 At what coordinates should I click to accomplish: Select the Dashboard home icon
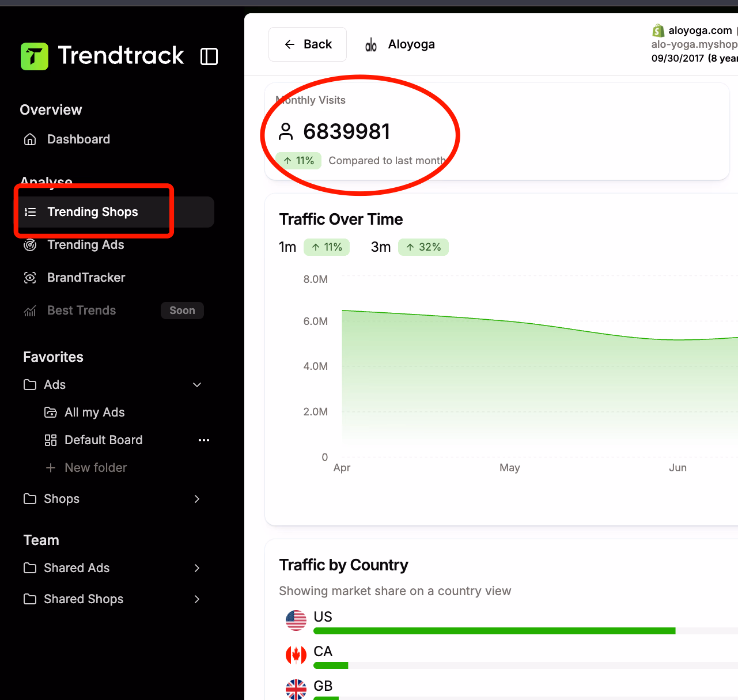[30, 139]
